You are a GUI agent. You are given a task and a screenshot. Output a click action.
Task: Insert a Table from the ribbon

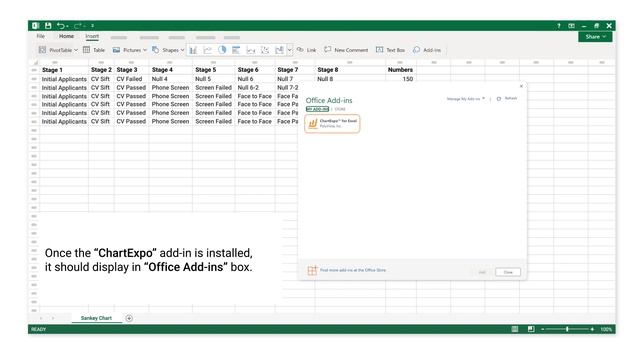(94, 50)
